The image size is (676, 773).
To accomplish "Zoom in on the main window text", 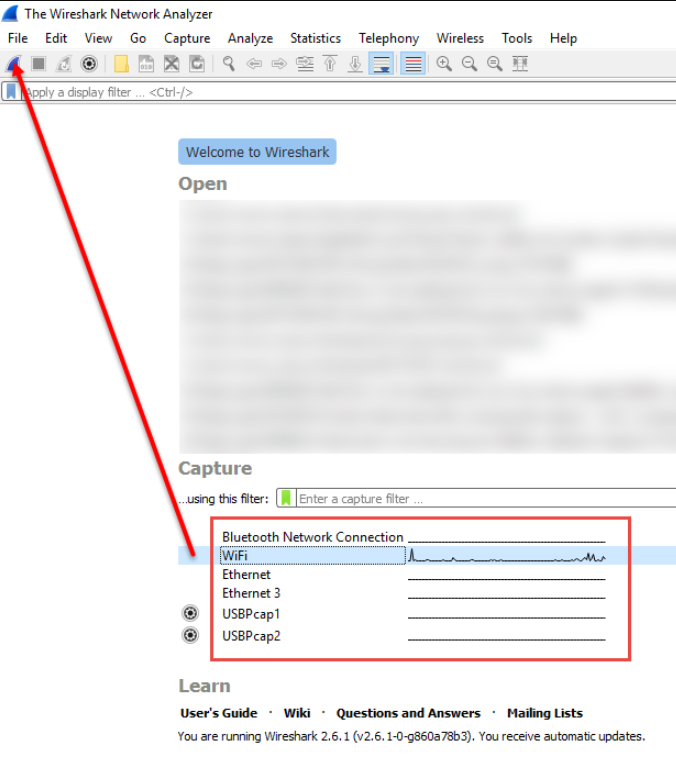I will [444, 64].
